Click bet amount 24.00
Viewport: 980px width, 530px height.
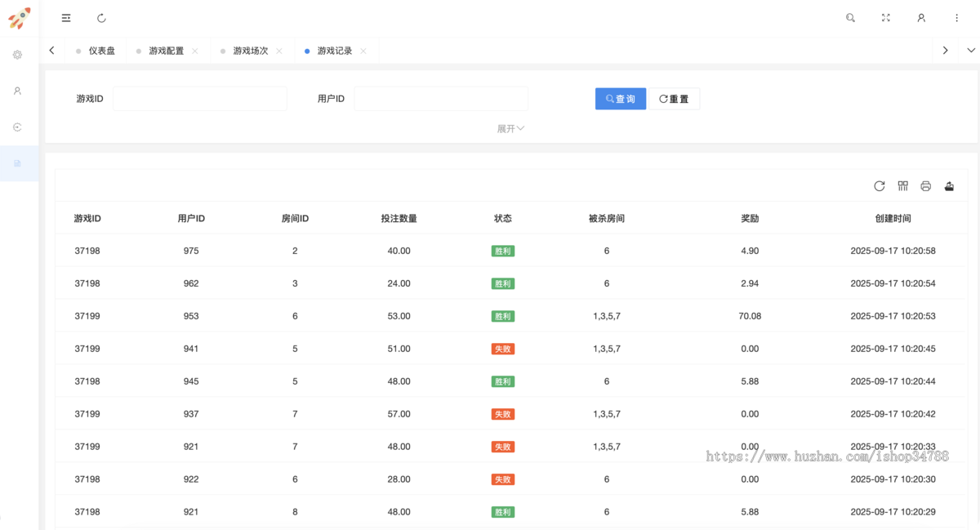pyautogui.click(x=399, y=283)
